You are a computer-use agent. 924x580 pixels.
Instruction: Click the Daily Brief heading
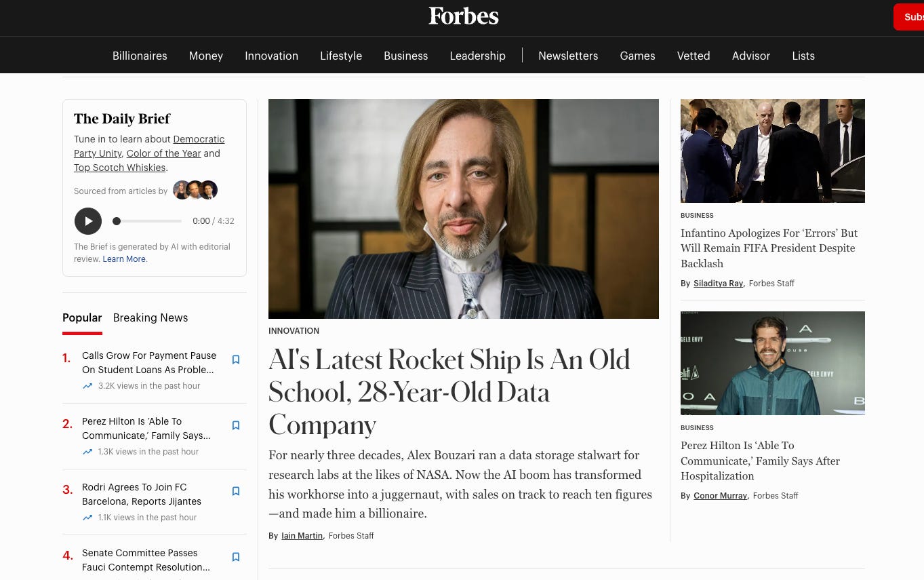122,119
